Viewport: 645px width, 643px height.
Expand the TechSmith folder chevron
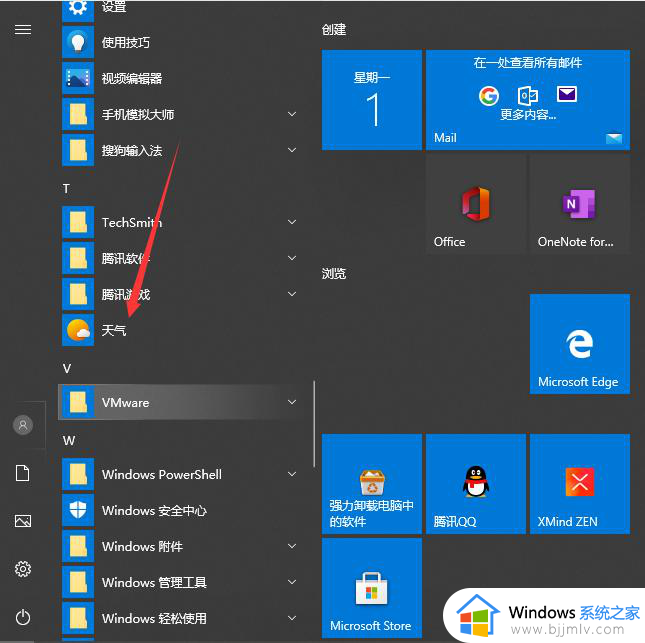pos(292,222)
